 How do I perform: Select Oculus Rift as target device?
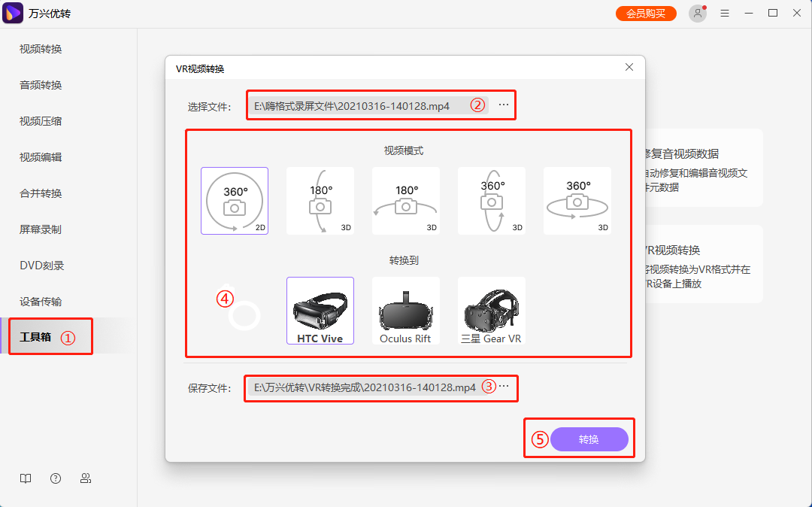[x=405, y=310]
